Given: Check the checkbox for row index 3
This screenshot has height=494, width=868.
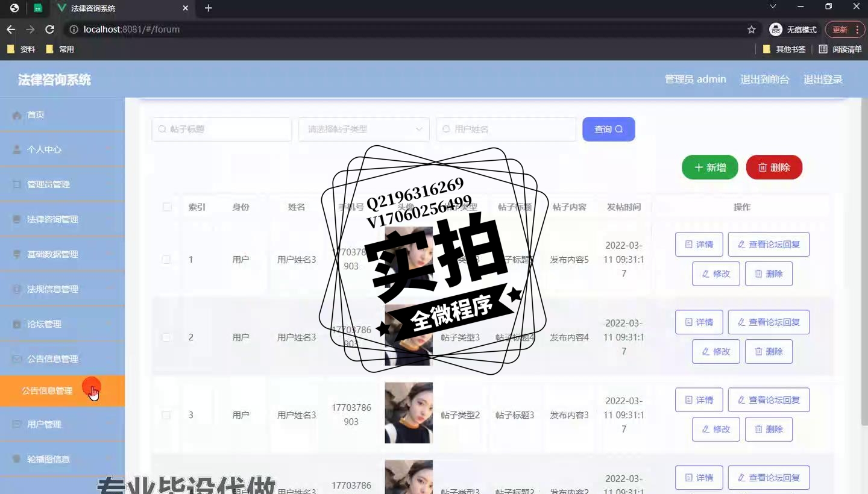Looking at the screenshot, I should pyautogui.click(x=166, y=415).
